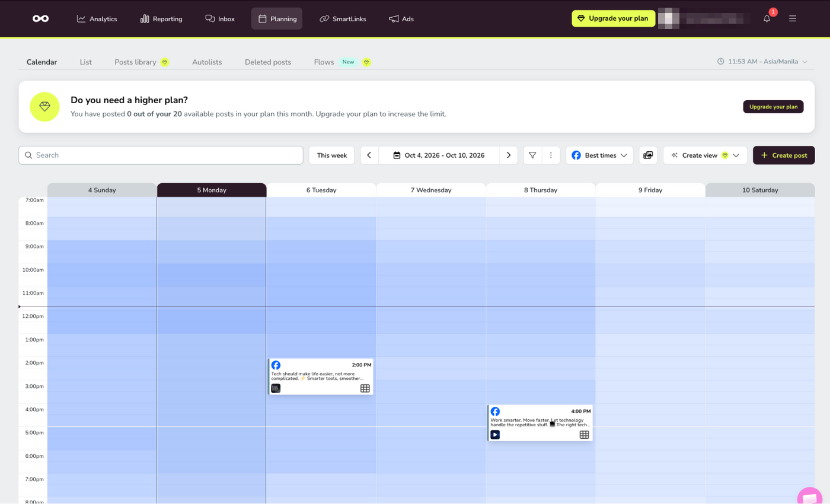Viewport: 830px width, 504px height.
Task: Open SmartLinks from top navigation
Action: coord(343,18)
